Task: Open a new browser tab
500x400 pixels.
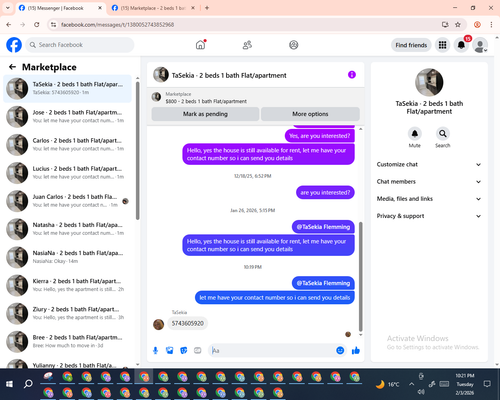Action: coord(207,8)
